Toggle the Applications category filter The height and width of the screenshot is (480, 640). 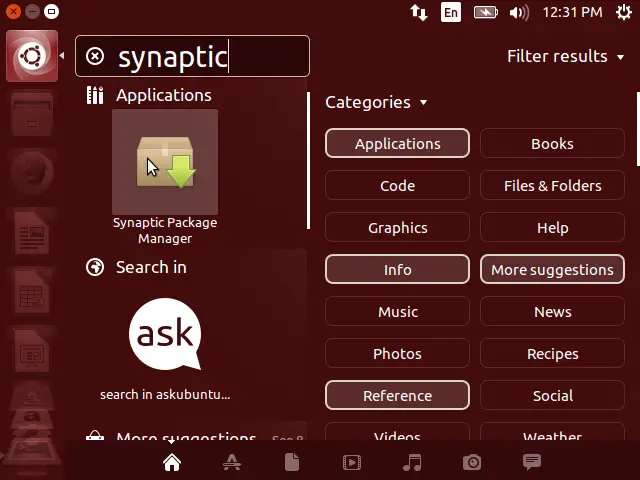(x=398, y=144)
